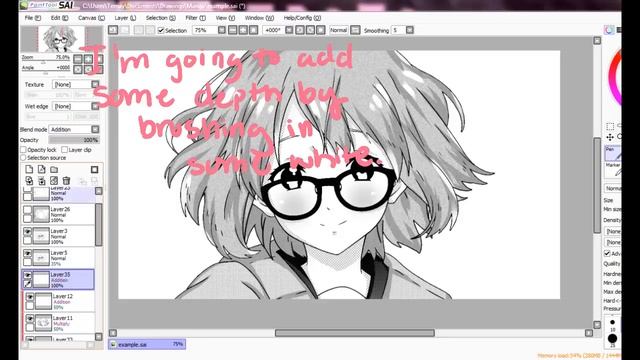Merge the layer down
The height and width of the screenshot is (360, 640).
coord(42,180)
